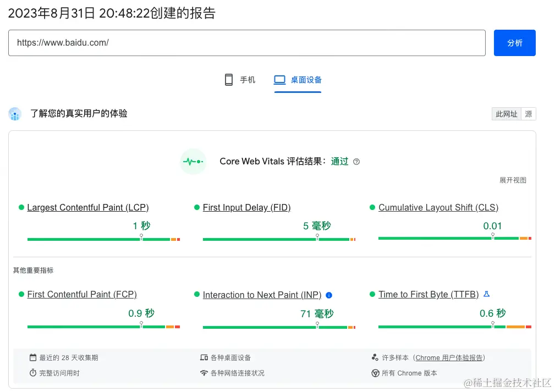Click the TTFB value 0.6 秒

pyautogui.click(x=492, y=313)
